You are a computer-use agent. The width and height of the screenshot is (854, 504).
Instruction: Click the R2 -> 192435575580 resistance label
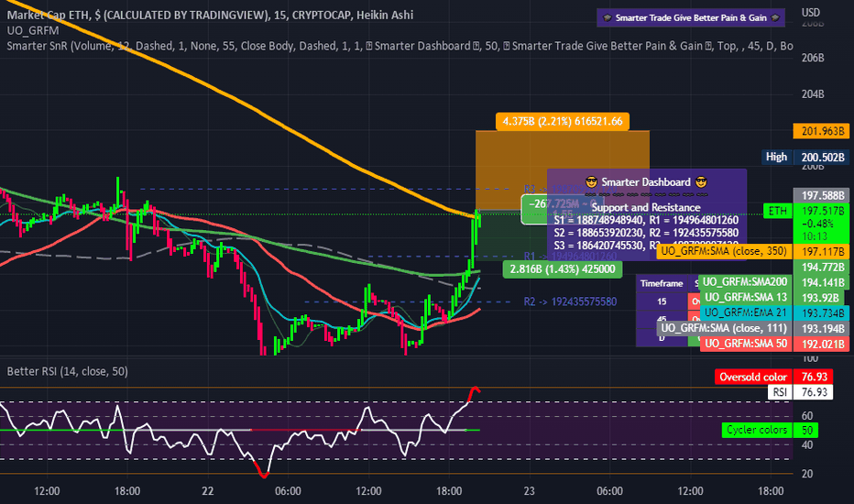pyautogui.click(x=570, y=301)
